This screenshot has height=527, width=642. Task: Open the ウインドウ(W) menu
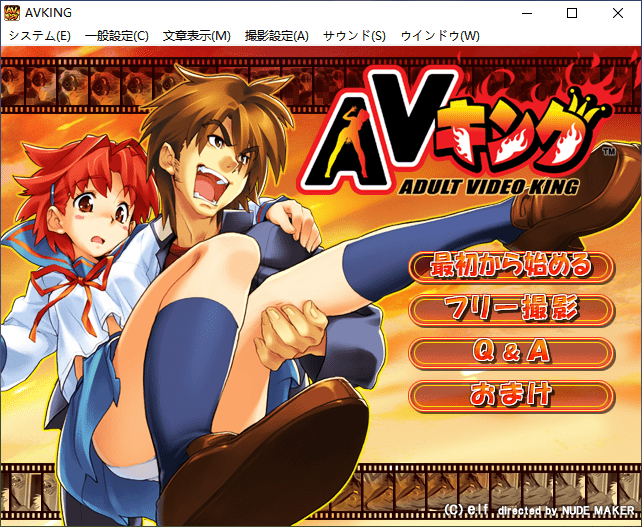440,36
